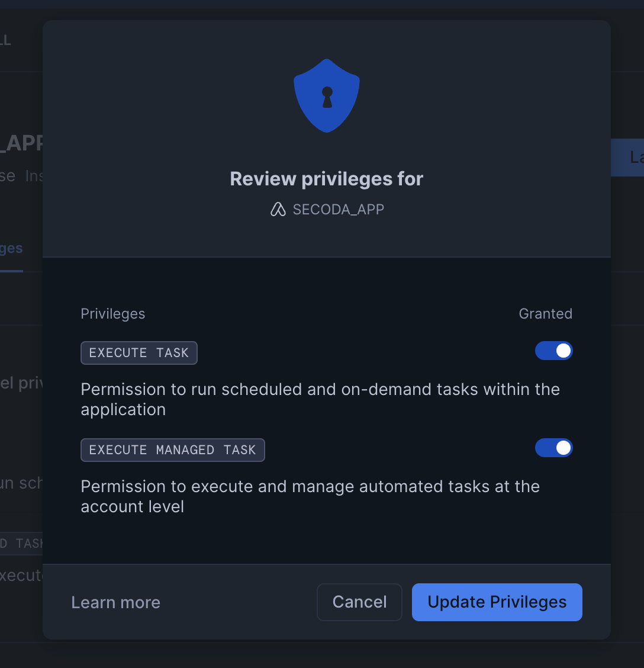The height and width of the screenshot is (668, 644).
Task: Click the EXECUTE TASK privilege badge
Action: click(139, 353)
